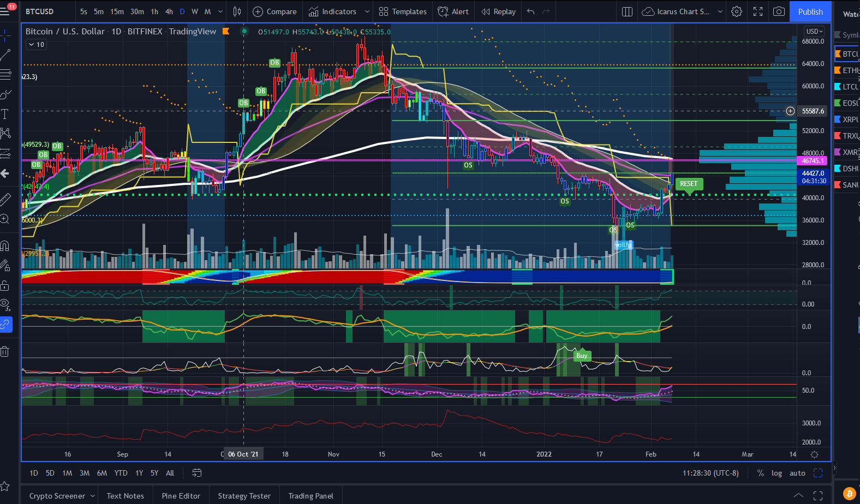Create an Alert
This screenshot has width=860, height=504.
453,11
